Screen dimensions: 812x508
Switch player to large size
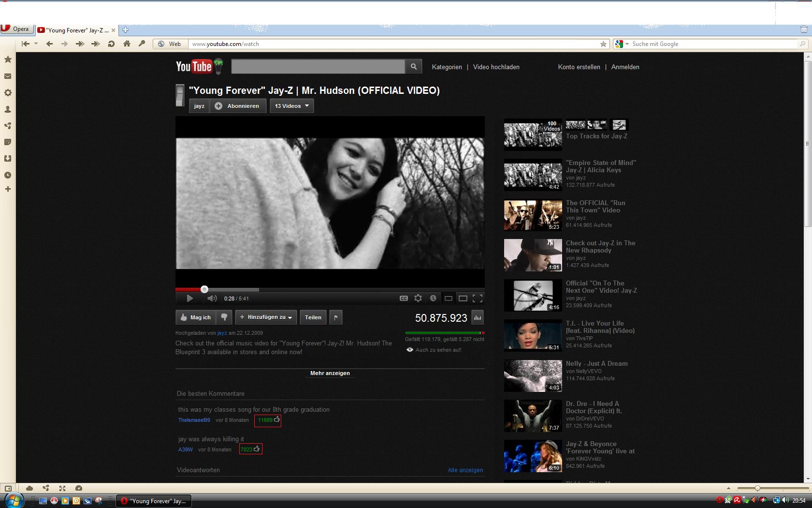[463, 299]
